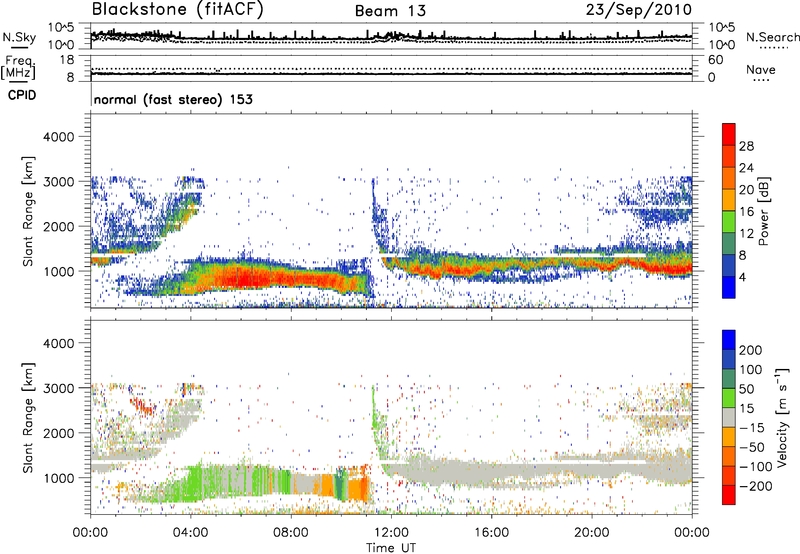Click the Nave dotted line sample
This screenshot has width=800, height=554.
point(761,80)
